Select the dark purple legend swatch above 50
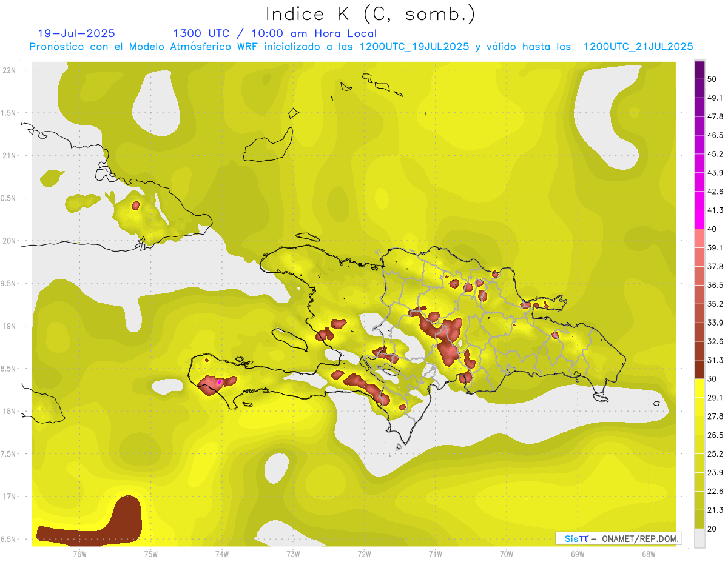This screenshot has height=562, width=728. click(x=699, y=70)
